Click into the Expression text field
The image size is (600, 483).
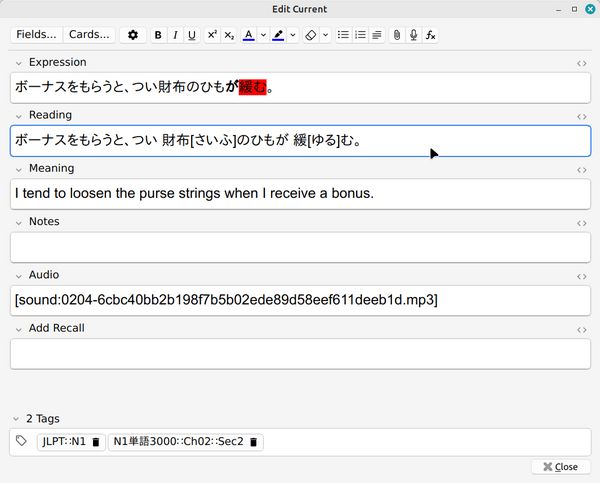[300, 88]
